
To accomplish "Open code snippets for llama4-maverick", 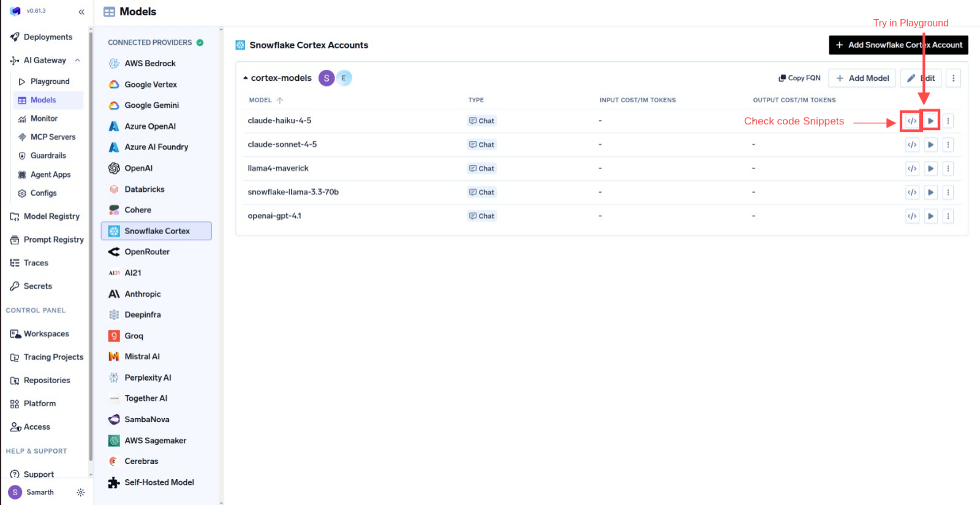I will (912, 169).
